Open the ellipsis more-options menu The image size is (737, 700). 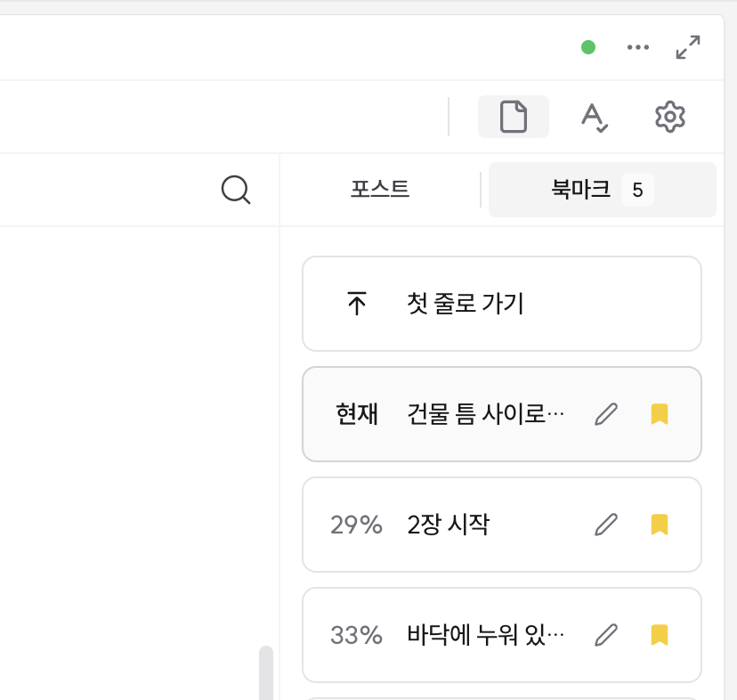click(637, 48)
